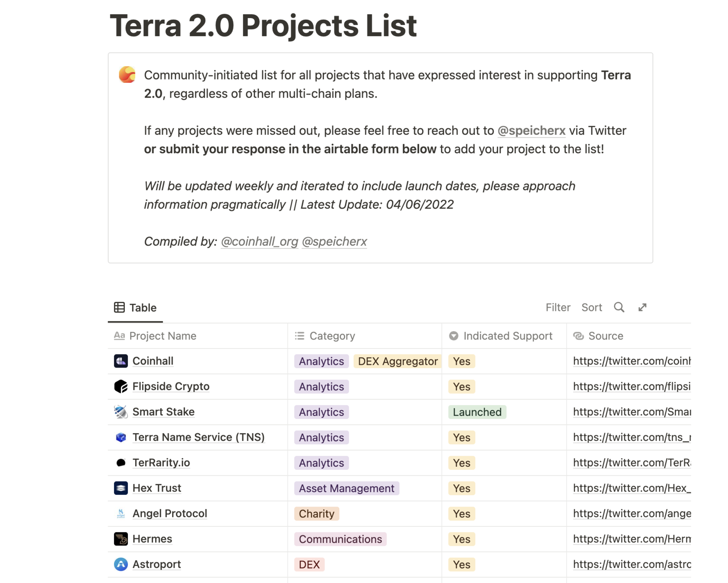Screen dimensions: 728x583
Task: Click the Angel Protocol logo icon
Action: [x=121, y=513]
